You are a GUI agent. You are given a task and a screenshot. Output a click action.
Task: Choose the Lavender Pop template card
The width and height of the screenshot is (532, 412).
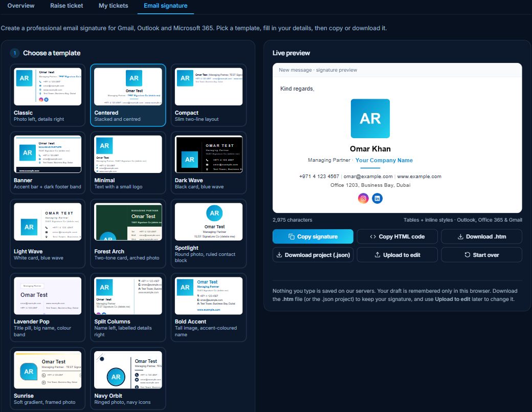tap(48, 307)
